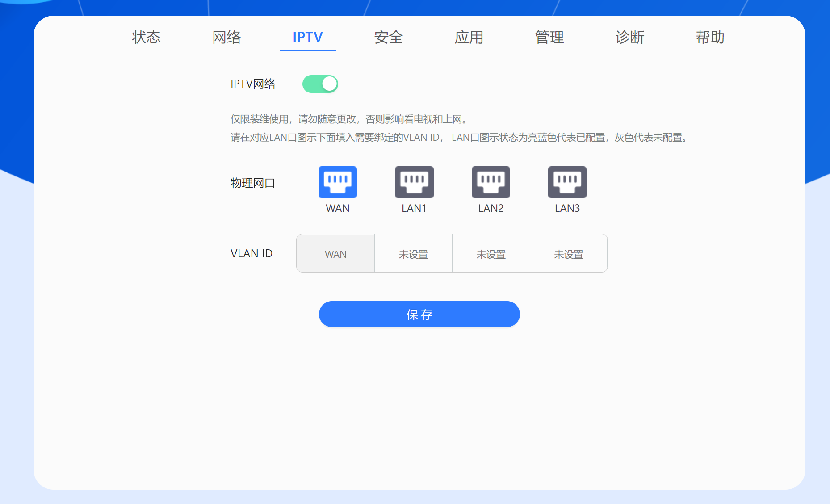Image resolution: width=830 pixels, height=504 pixels.
Task: Click the LAN3 VLAN ID 未设置 field
Action: point(569,253)
